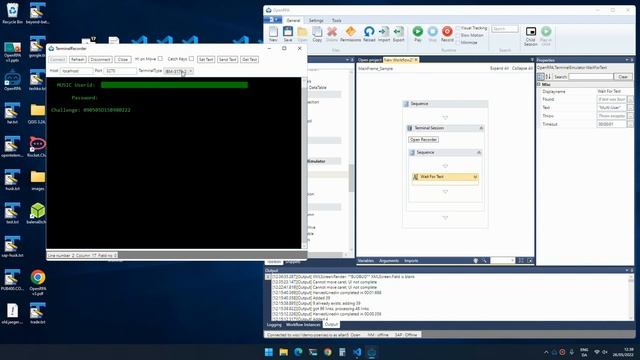Enable the Slow Motion checkbox
Screen dimensions: 640x360
[x=458, y=36]
